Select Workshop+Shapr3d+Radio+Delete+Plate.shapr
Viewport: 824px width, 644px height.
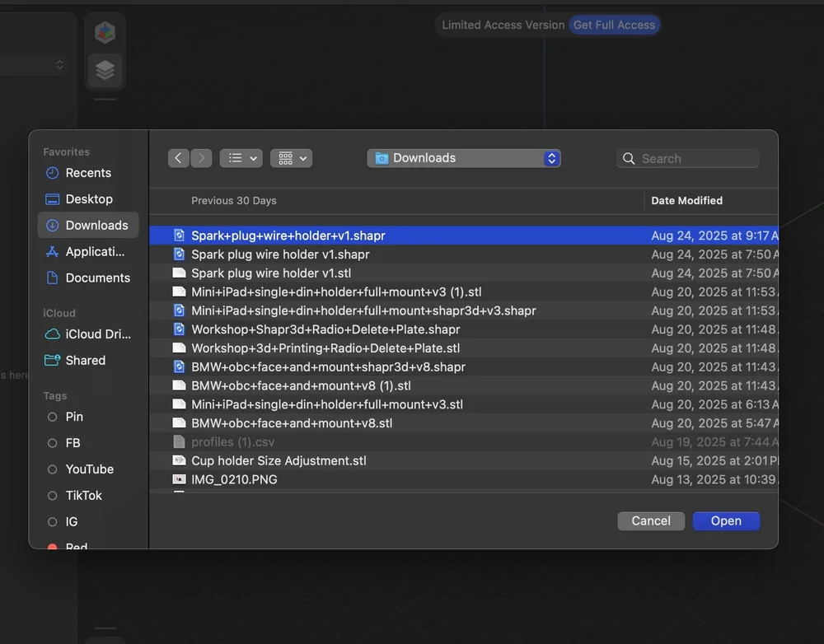[x=463, y=329]
